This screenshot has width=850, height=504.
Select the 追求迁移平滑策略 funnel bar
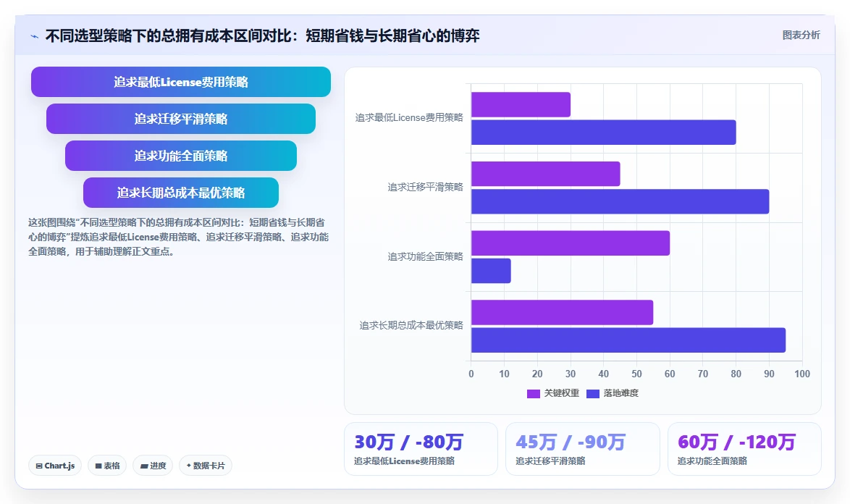tap(181, 119)
